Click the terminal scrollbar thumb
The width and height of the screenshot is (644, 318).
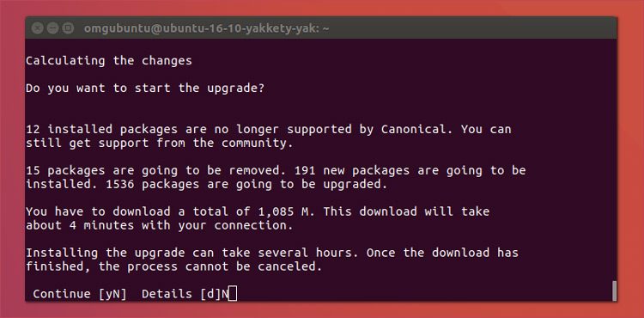coord(614,290)
